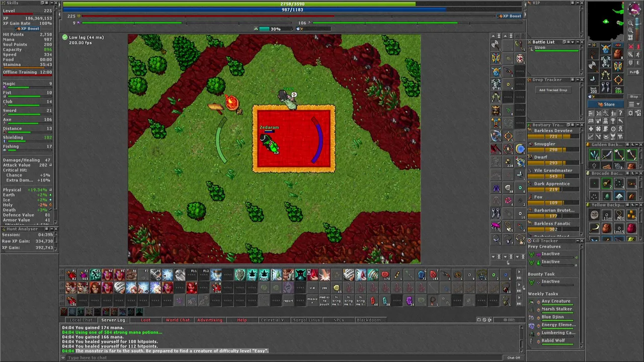Open the Advertising chat tab
The image size is (644, 362).
tap(210, 320)
